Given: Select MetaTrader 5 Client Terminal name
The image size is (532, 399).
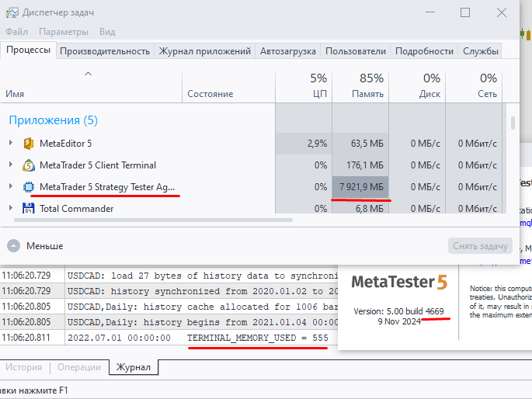Looking at the screenshot, I should 98,165.
